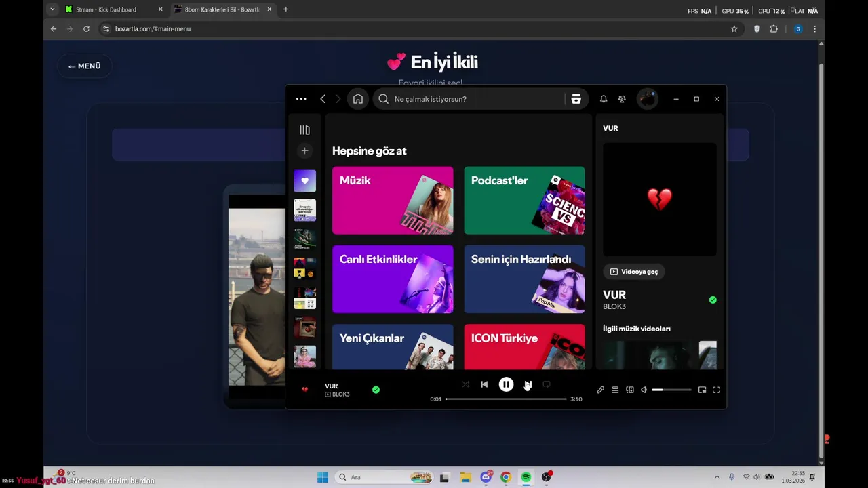Open Spotify from the taskbar

[x=526, y=477]
